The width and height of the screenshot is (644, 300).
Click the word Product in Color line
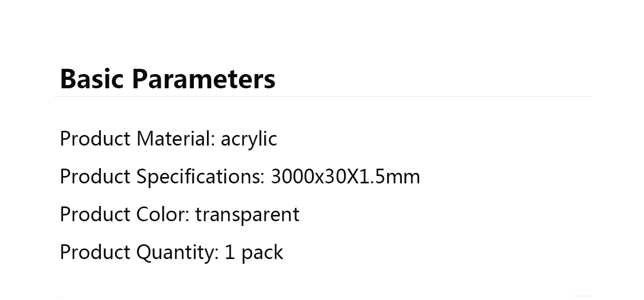coord(95,215)
